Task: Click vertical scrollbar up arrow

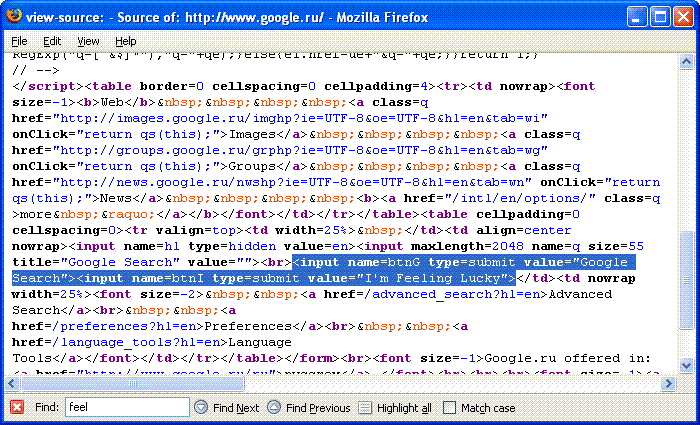Action: coord(686,62)
